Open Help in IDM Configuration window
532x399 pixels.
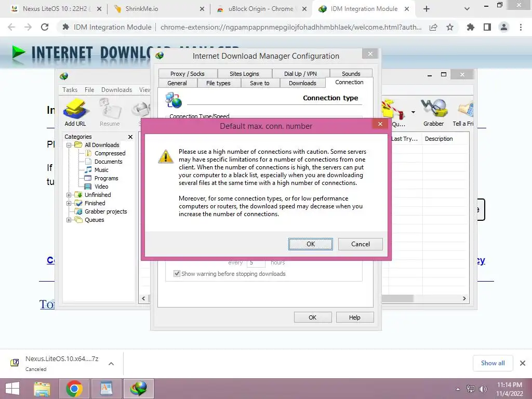(x=354, y=317)
